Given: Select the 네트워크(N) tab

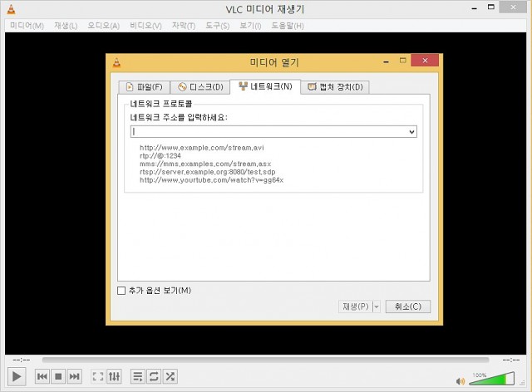Looking at the screenshot, I should [265, 86].
